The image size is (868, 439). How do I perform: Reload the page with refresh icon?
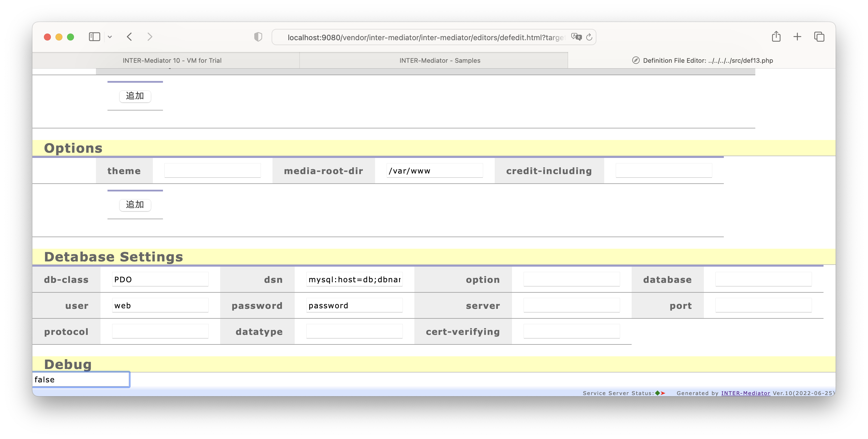click(589, 37)
